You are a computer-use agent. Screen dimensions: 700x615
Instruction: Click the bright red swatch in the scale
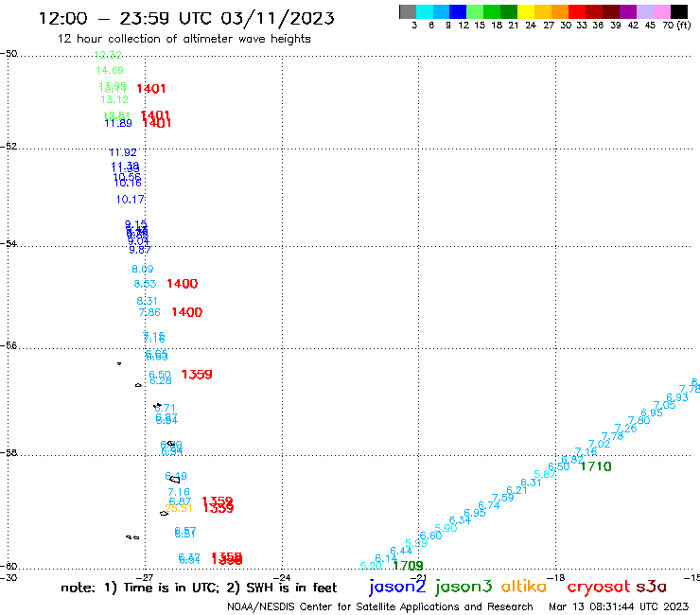(577, 11)
